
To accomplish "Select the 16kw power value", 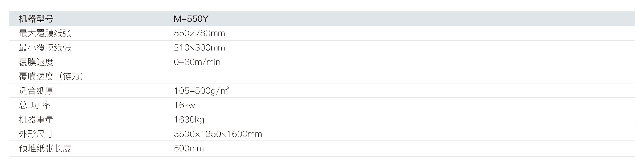I will (x=184, y=105).
